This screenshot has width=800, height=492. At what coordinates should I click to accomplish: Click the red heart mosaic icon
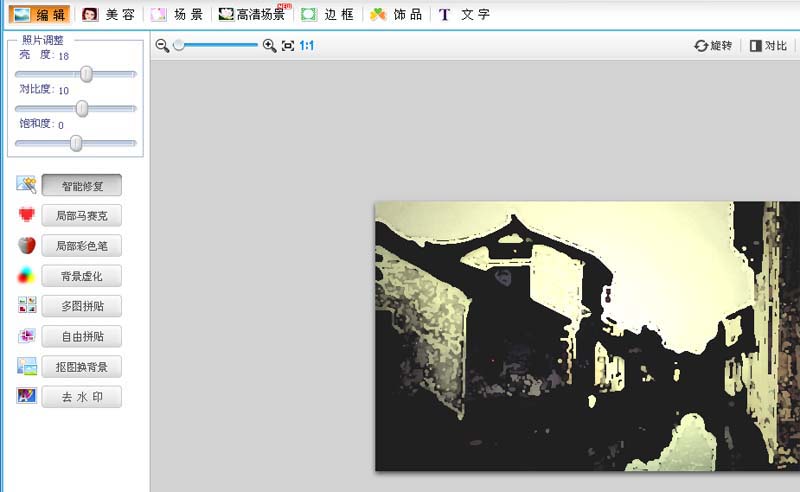[27, 214]
